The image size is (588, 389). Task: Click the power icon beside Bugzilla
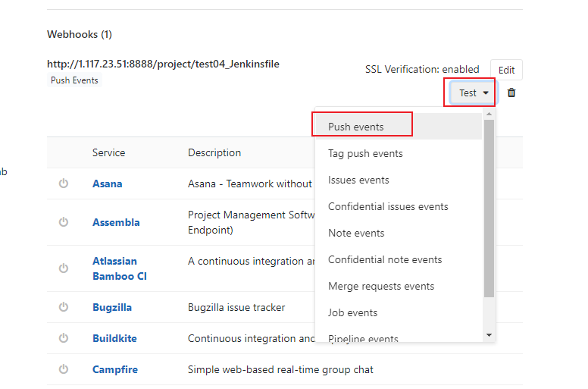pyautogui.click(x=64, y=307)
